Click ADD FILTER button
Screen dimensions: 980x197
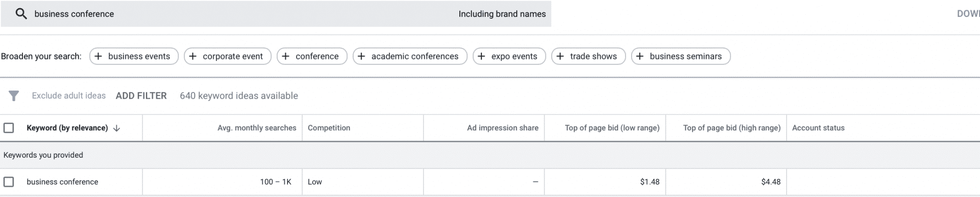coord(141,96)
